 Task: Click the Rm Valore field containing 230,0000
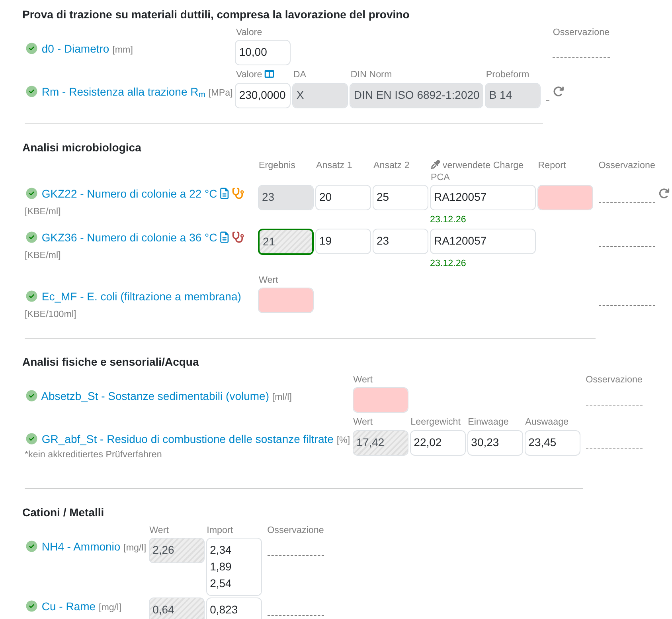pyautogui.click(x=263, y=96)
